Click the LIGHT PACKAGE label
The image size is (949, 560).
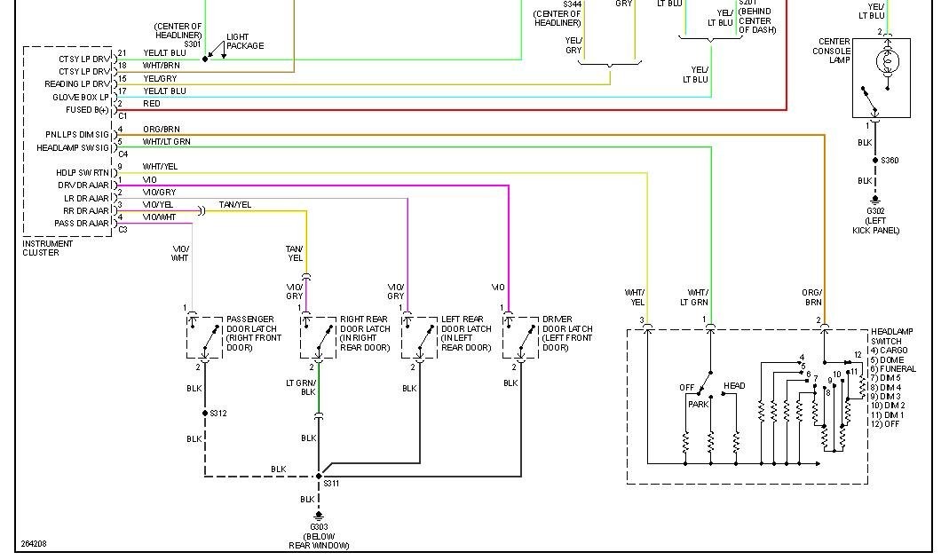pos(245,41)
